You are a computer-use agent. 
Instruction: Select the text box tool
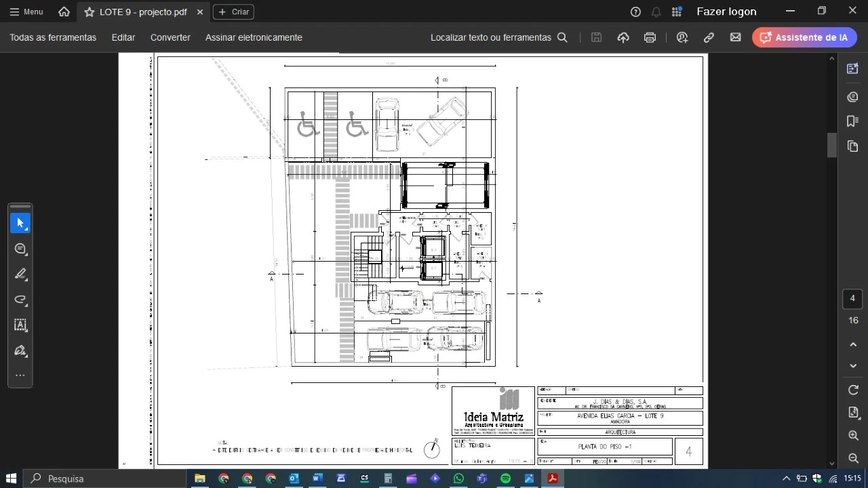[20, 325]
